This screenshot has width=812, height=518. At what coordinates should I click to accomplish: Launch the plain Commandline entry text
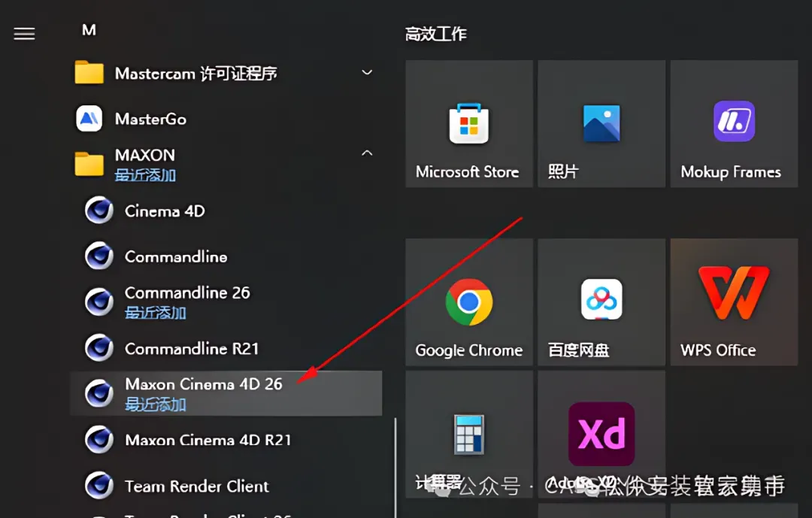pos(176,256)
